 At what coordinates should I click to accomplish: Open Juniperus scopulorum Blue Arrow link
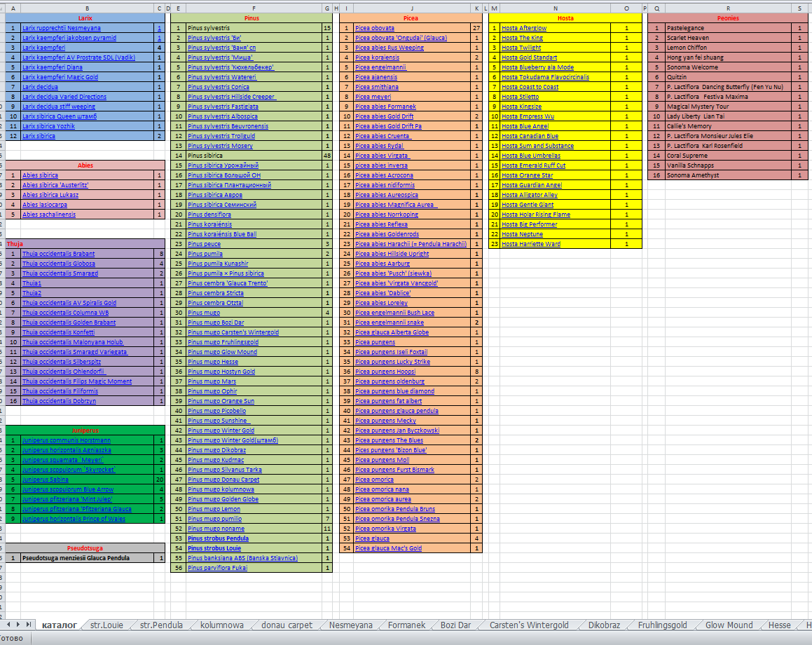[x=68, y=489]
